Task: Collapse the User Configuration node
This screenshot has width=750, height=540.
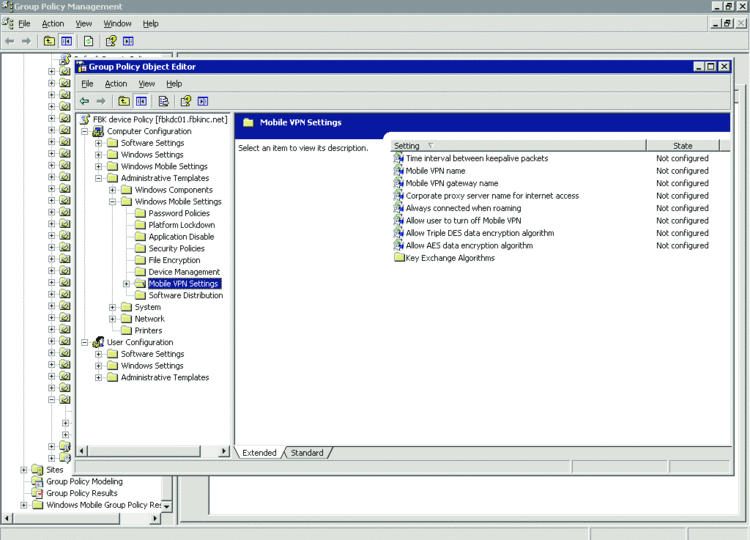Action: pyautogui.click(x=85, y=342)
